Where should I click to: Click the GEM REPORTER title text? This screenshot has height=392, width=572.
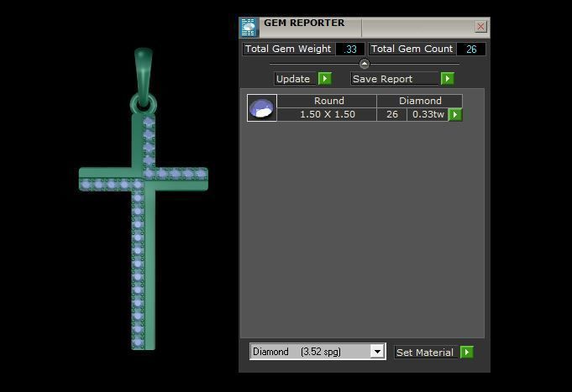coord(304,23)
